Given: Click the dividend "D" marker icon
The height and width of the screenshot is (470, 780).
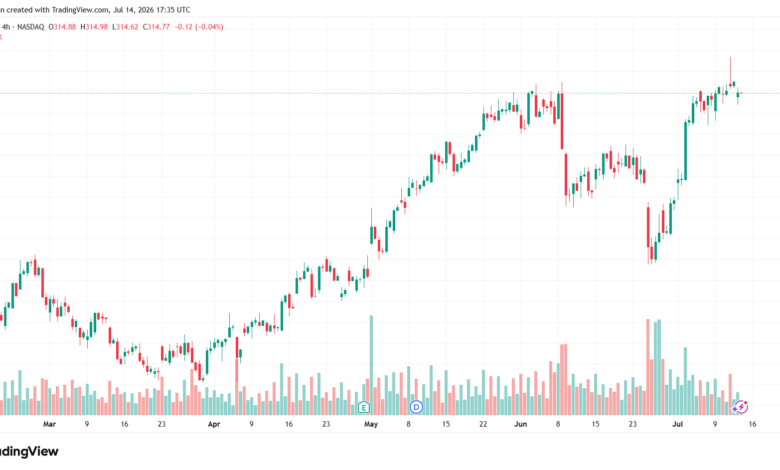Looking at the screenshot, I should [416, 407].
